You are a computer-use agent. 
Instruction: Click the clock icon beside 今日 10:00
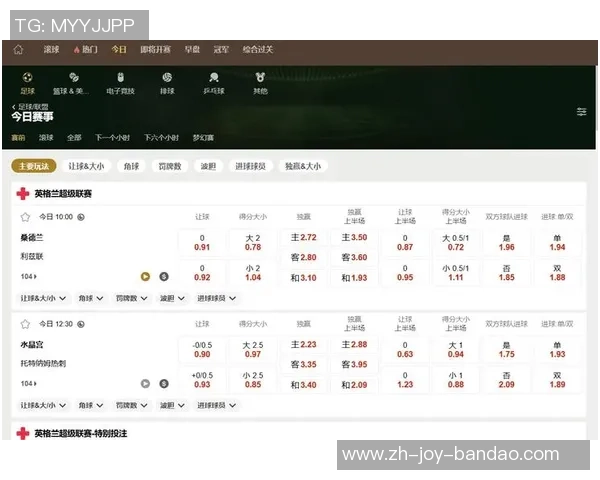click(81, 217)
